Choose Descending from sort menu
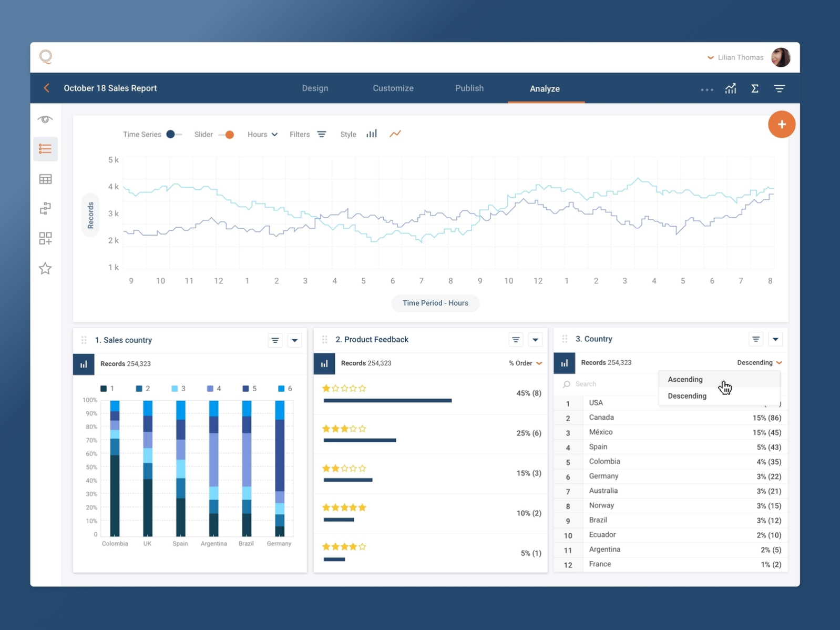The width and height of the screenshot is (840, 630). pyautogui.click(x=719, y=396)
